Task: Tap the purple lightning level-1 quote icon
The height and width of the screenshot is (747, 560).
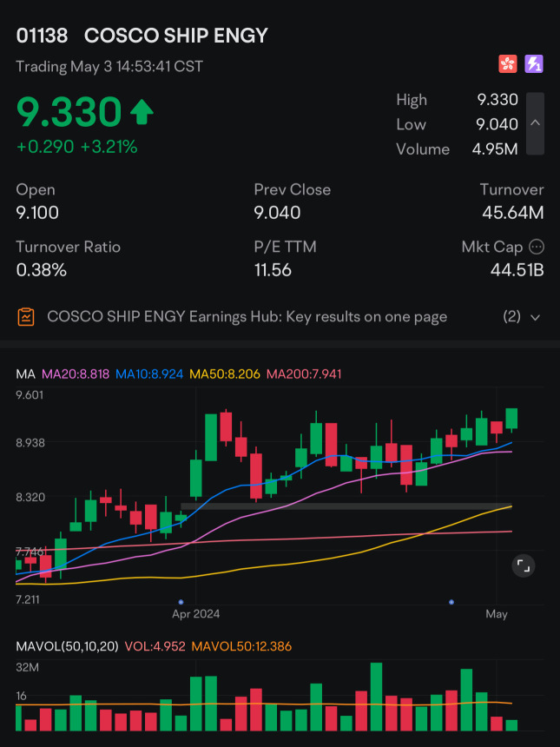Action: coord(534,63)
